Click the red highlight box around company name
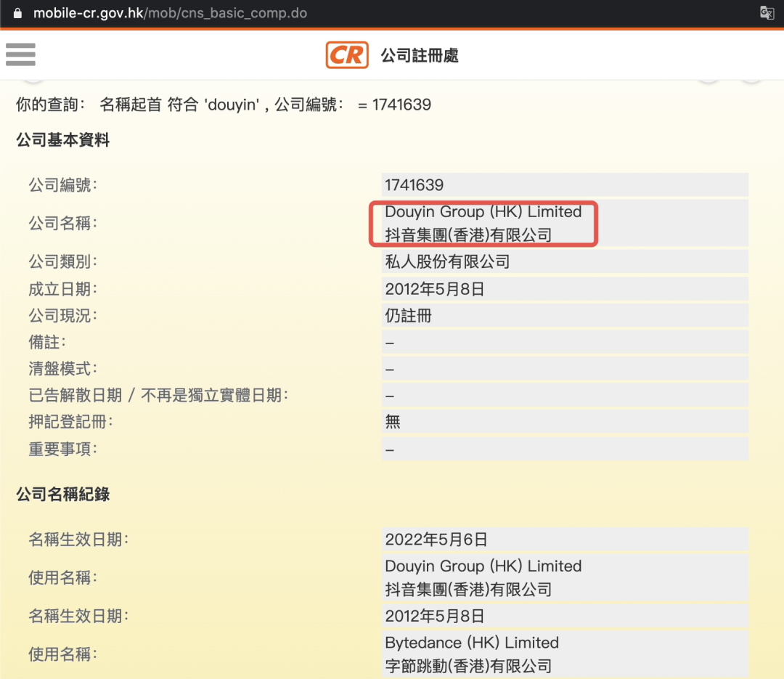The image size is (784, 679). 483,223
